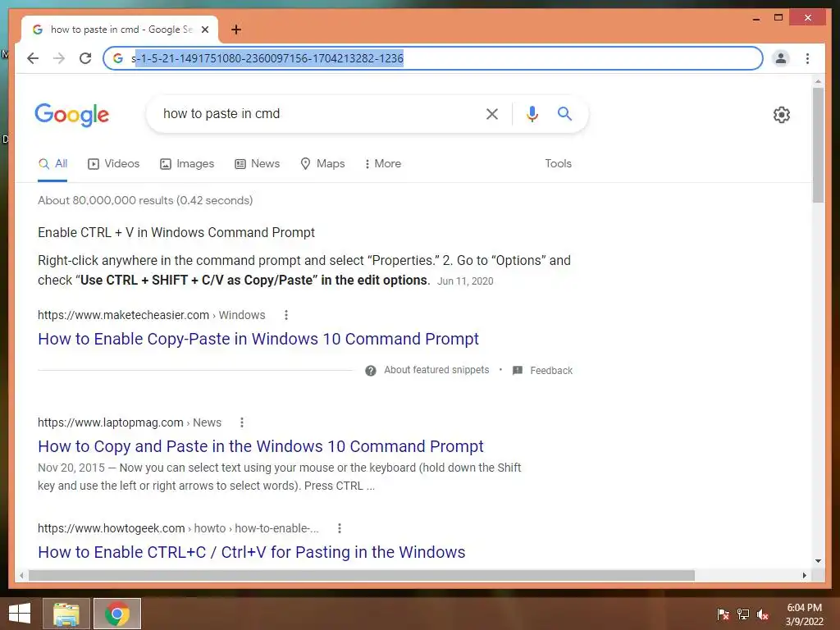This screenshot has height=630, width=840.
Task: Select the All results tab
Action: click(53, 164)
